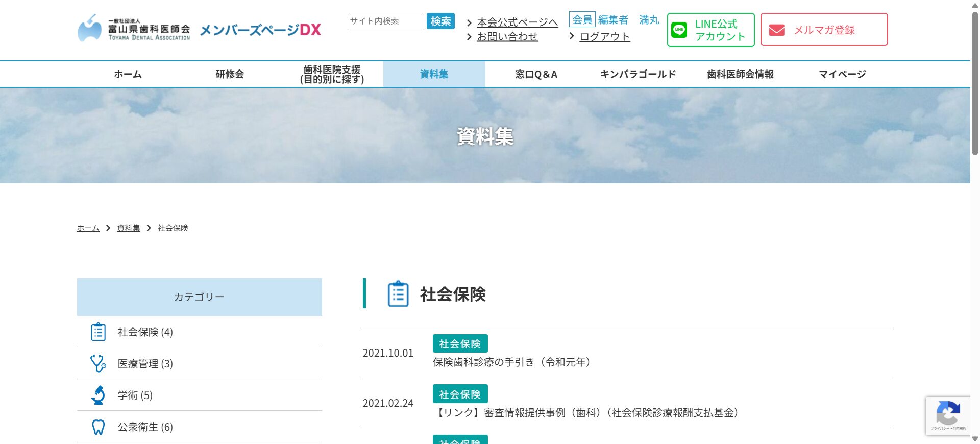Click the stethoscope icon for 医療管理

tap(98, 364)
